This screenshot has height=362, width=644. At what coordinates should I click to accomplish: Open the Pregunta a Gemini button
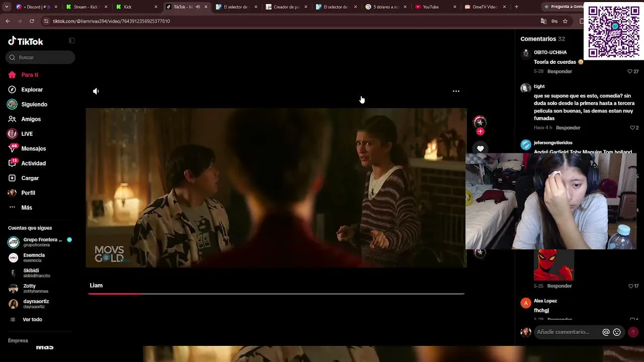562,7
